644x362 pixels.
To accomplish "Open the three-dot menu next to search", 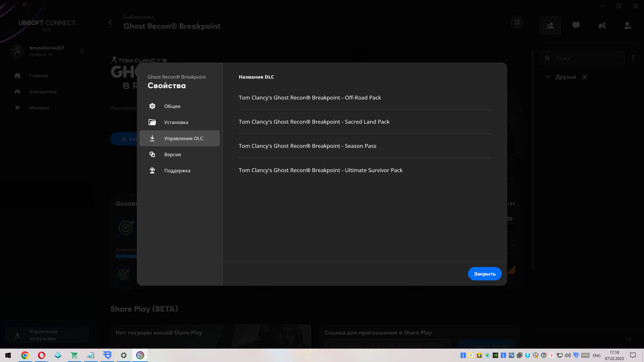I will 633,58.
